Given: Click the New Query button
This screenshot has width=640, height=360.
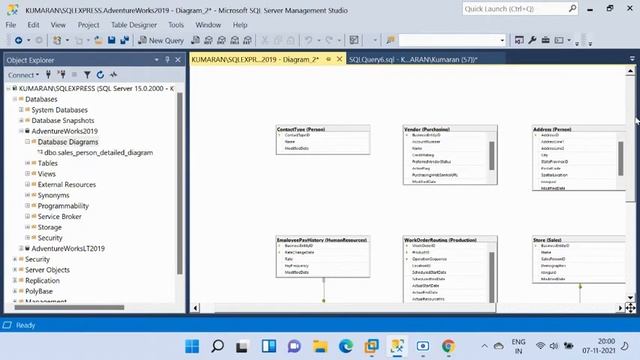Looking at the screenshot, I should click(161, 40).
